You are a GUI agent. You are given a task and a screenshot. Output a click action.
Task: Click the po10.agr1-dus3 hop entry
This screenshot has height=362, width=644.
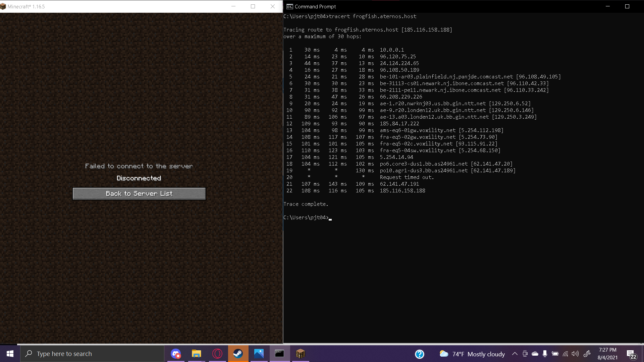point(447,170)
